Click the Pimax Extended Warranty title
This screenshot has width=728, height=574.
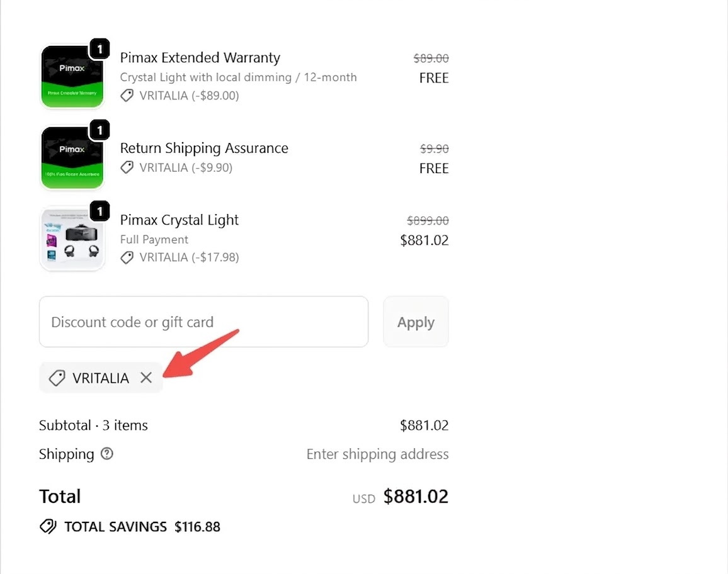[200, 58]
